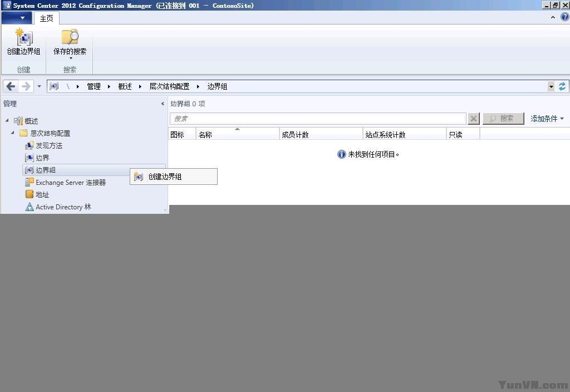Select Exchange Server 连接器 in the tree
The width and height of the screenshot is (570, 392).
(71, 183)
